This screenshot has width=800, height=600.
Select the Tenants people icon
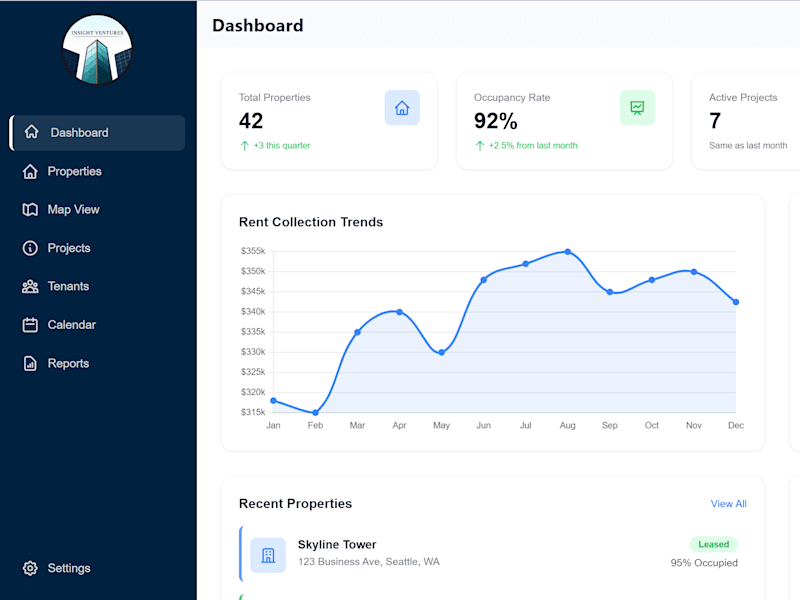pos(30,286)
